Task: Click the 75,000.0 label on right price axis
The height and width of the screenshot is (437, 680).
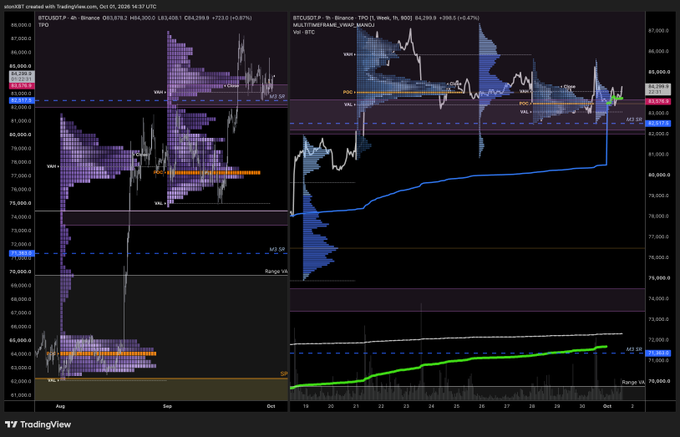Action: click(x=659, y=278)
